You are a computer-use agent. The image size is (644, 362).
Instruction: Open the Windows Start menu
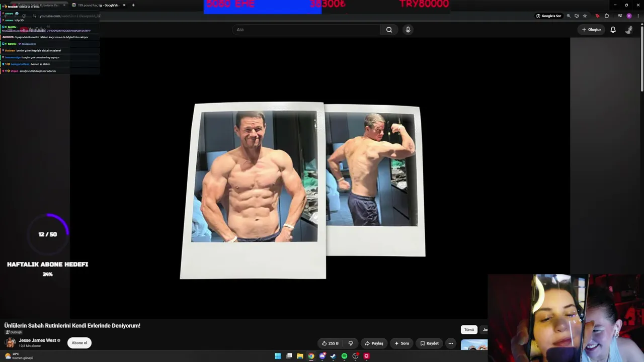point(278,356)
